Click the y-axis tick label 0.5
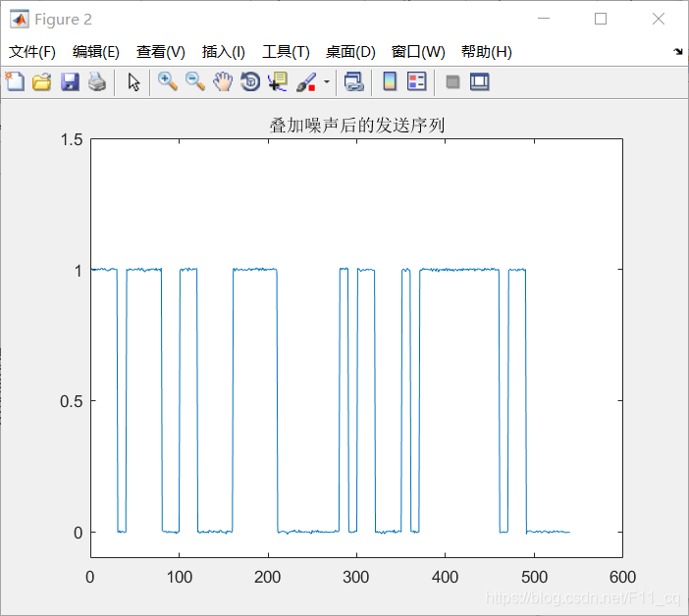This screenshot has height=616, width=689. [x=72, y=401]
